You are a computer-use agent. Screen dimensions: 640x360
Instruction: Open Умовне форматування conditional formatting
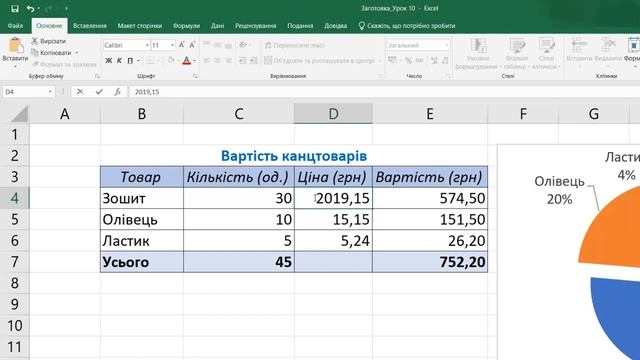tap(478, 53)
